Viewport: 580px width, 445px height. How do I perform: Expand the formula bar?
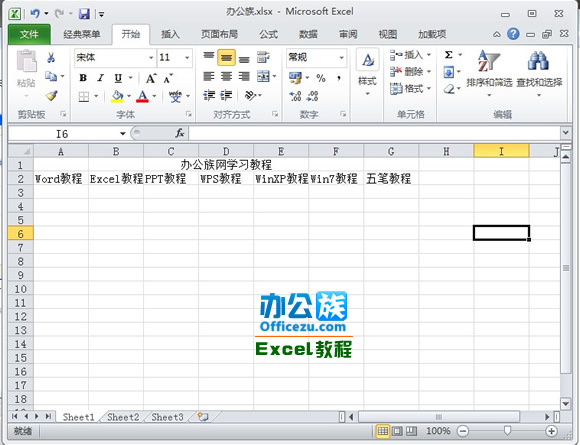pos(565,132)
